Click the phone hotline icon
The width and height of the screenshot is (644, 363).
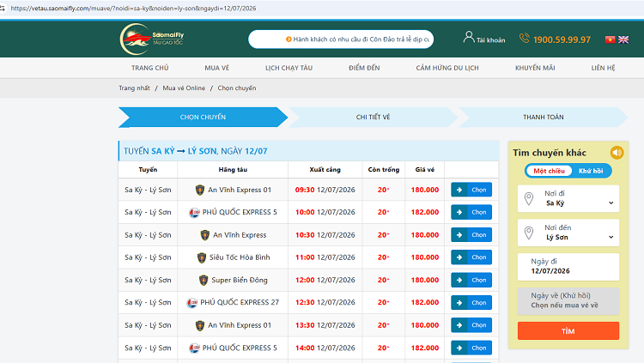[x=524, y=39]
